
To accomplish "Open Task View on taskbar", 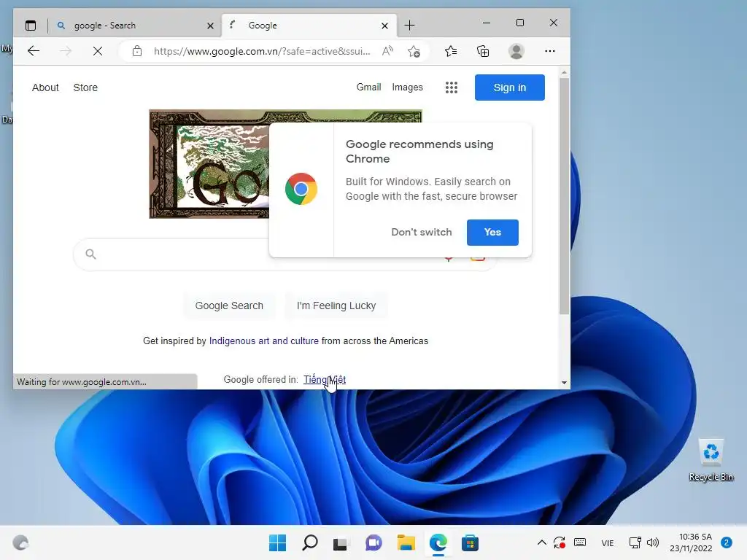I will [340, 542].
